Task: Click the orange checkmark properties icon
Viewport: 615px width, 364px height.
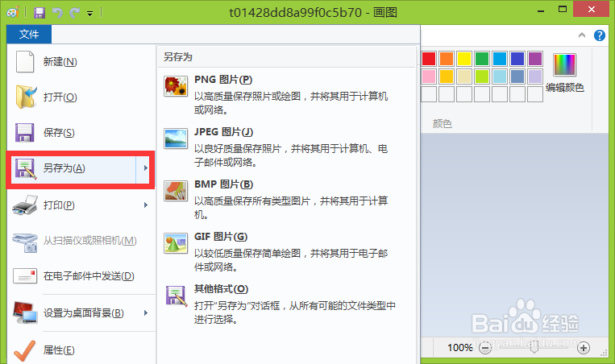Action: (24, 350)
